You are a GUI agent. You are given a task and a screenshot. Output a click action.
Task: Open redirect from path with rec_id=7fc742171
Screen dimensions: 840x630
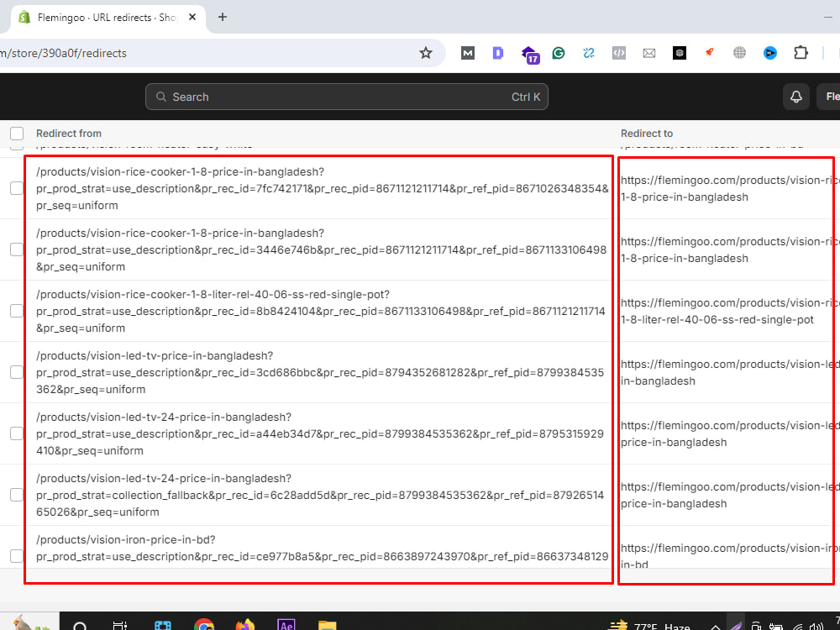[x=323, y=188]
